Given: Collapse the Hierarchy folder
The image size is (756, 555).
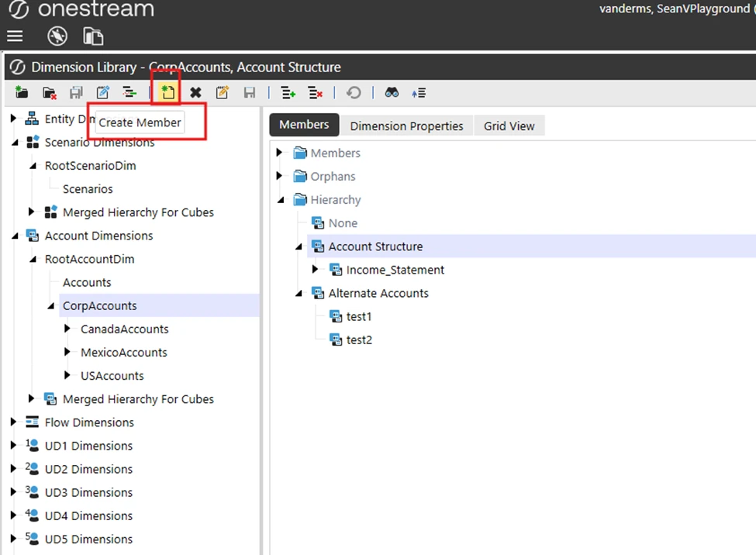Looking at the screenshot, I should pos(281,200).
